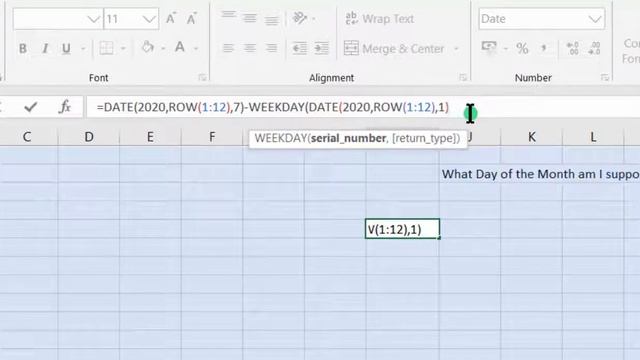Image resolution: width=640 pixels, height=360 pixels.
Task: Select column E header
Action: click(150, 137)
